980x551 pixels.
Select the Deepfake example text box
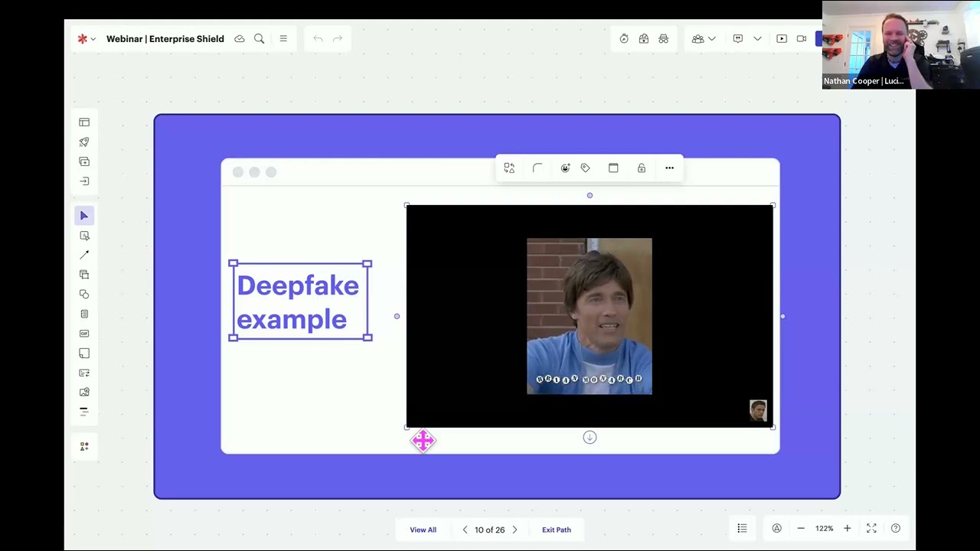[300, 302]
